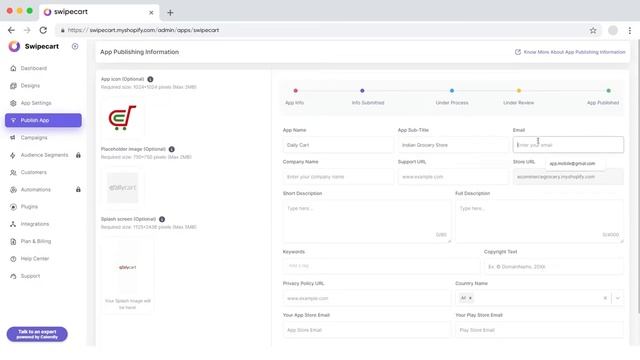Open the Automations section
This screenshot has height=360, width=640.
coord(36,189)
